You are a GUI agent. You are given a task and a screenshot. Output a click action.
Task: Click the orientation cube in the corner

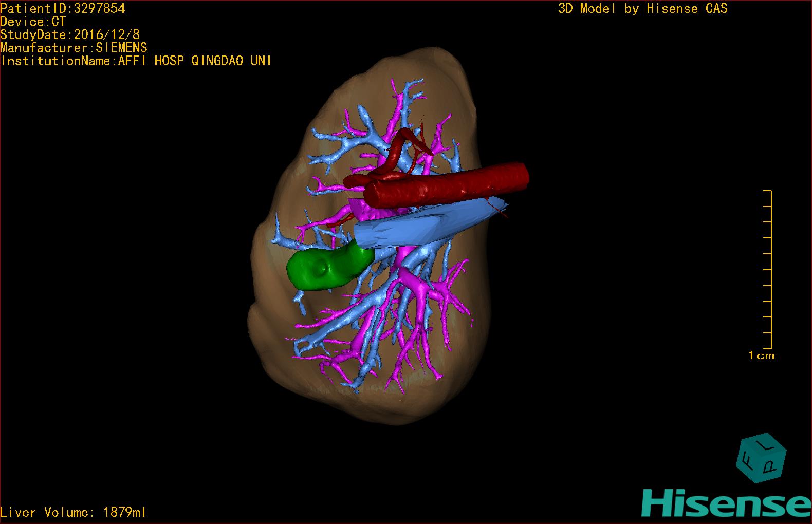pos(761,458)
